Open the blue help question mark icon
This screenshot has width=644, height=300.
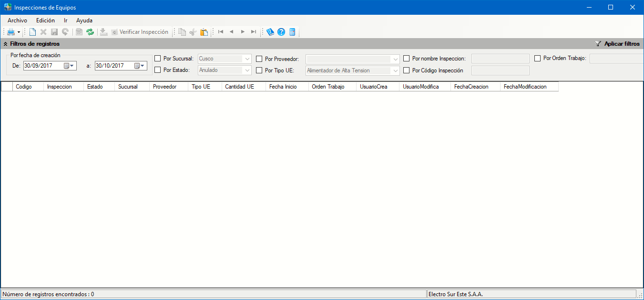tap(281, 32)
